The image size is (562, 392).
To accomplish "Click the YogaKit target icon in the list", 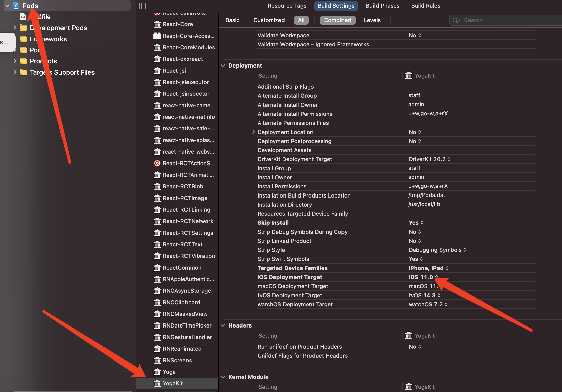I will tap(157, 383).
